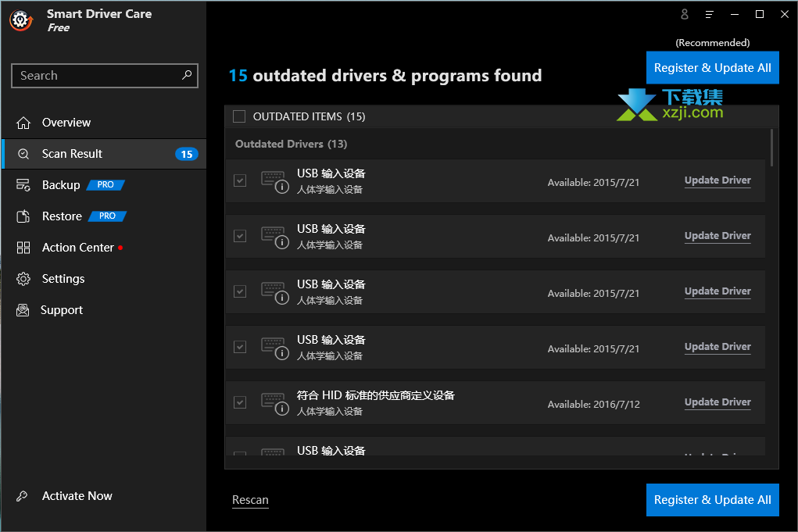Select Scan Result in the sidebar

click(x=104, y=154)
